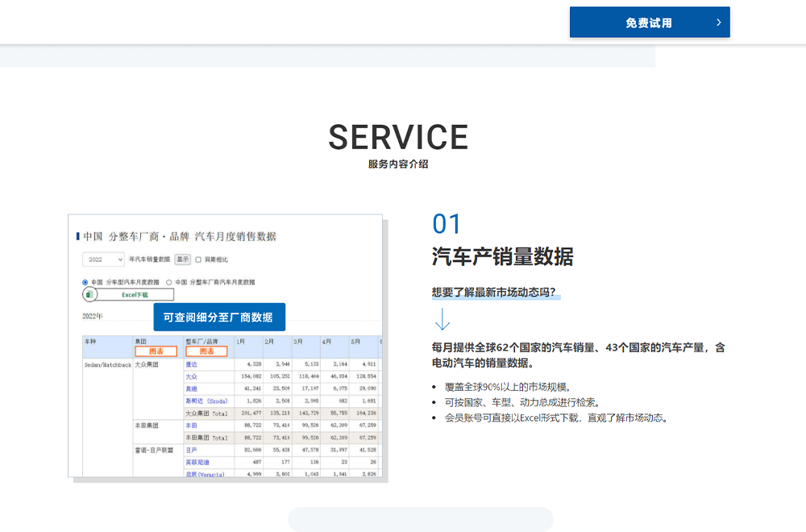This screenshot has width=806, height=532.
Task: Click the 雷诺-日产联盟 group cell
Action: (154, 451)
